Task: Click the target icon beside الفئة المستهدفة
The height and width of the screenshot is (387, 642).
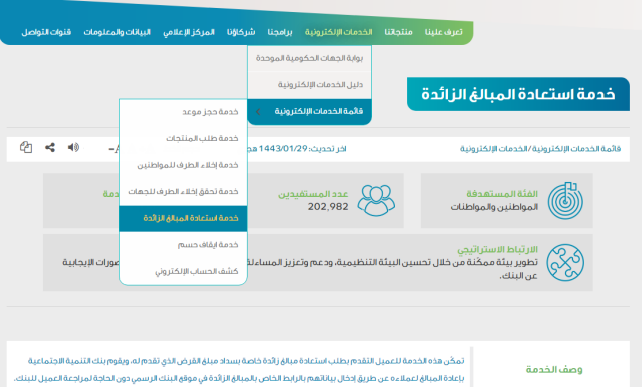Action: click(565, 201)
